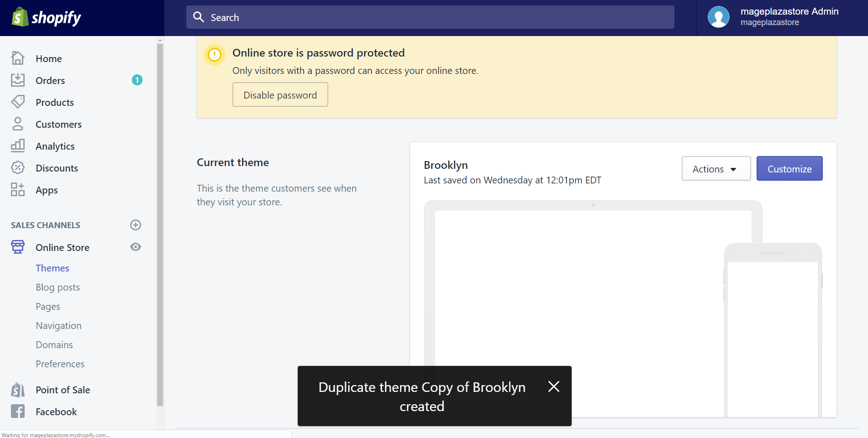This screenshot has width=868, height=438.
Task: Click the admin profile avatar
Action: tap(718, 17)
